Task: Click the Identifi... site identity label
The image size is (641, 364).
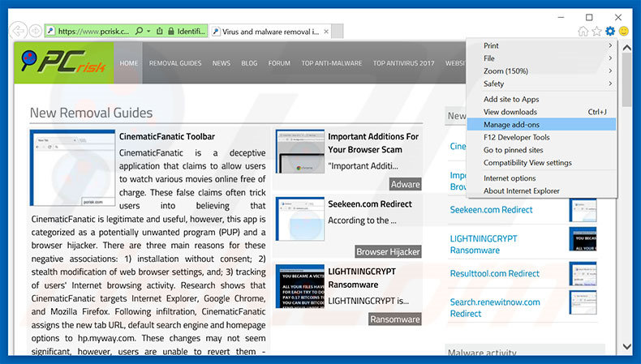Action: pos(191,31)
